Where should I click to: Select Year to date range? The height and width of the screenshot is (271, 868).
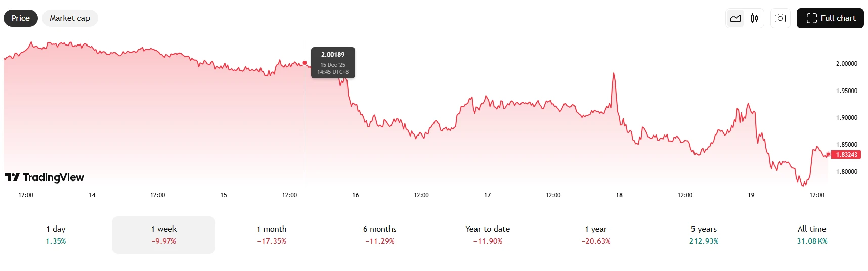click(488, 235)
